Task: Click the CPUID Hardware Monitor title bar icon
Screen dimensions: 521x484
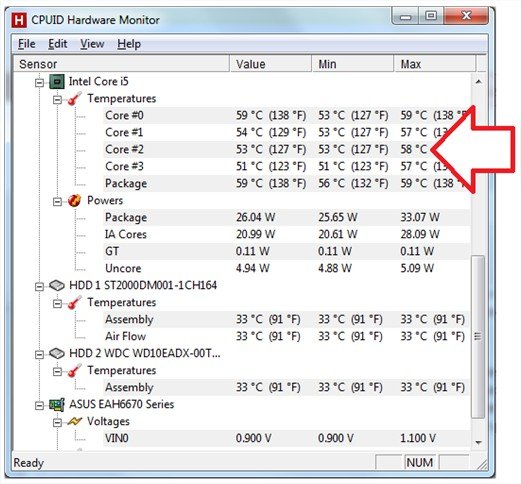Action: click(x=19, y=20)
